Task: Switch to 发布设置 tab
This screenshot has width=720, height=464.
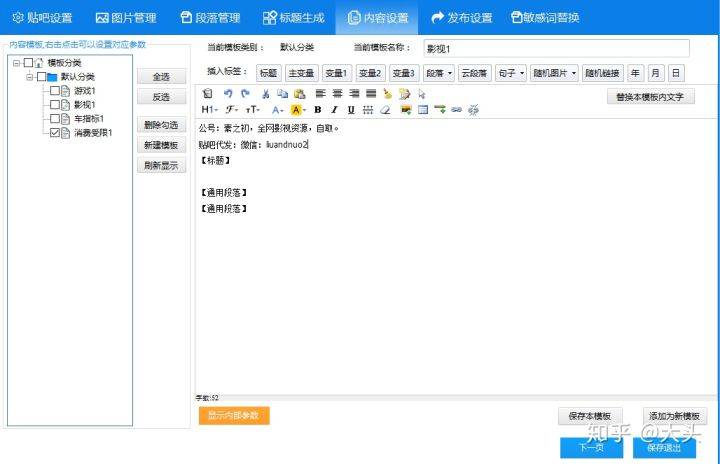Action: click(462, 17)
